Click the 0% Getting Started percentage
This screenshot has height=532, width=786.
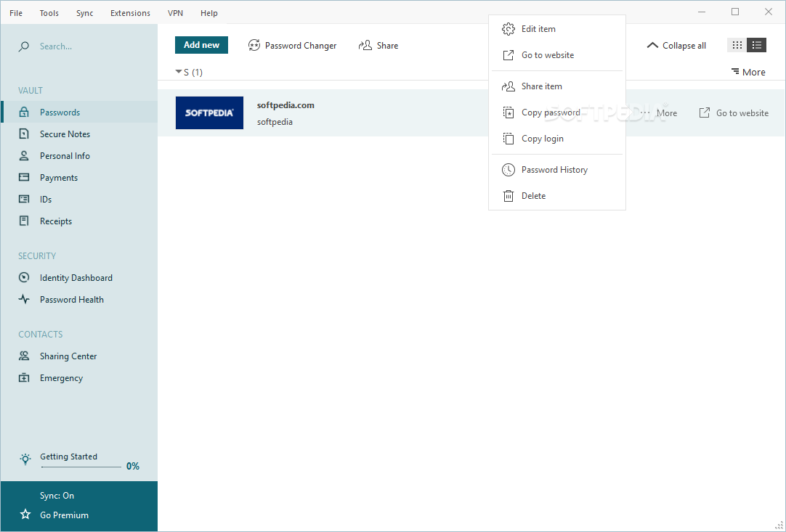133,467
